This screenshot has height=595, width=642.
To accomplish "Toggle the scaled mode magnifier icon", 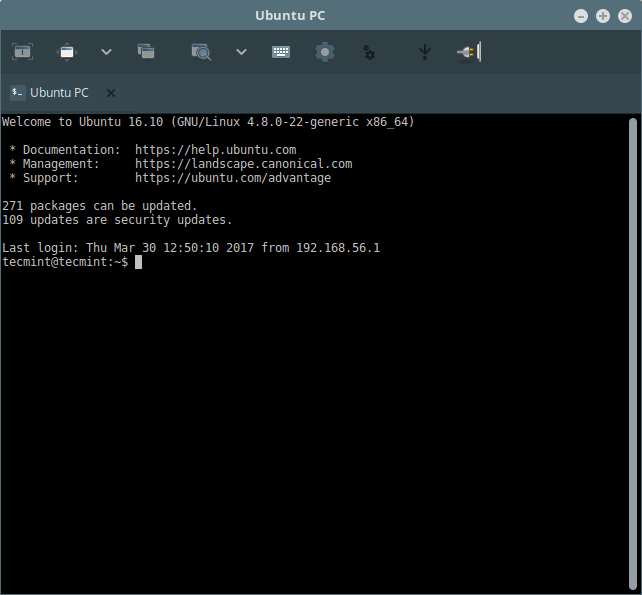I will pos(201,52).
